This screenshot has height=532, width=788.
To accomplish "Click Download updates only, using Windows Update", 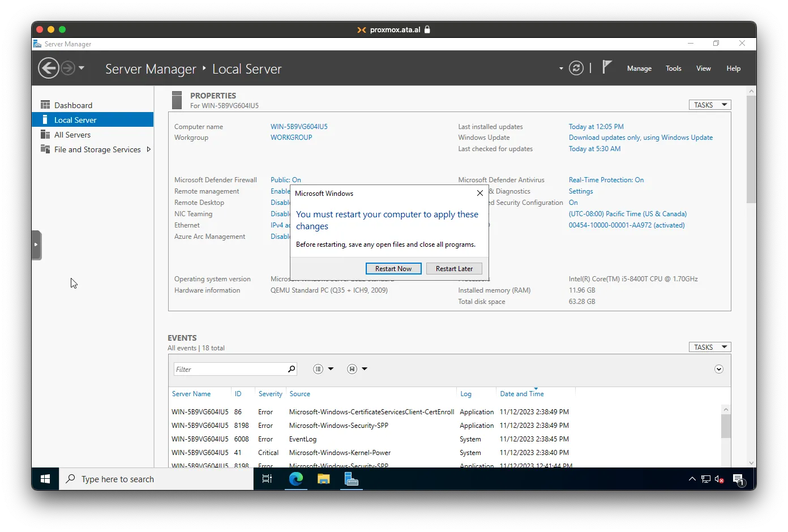I will pyautogui.click(x=641, y=138).
